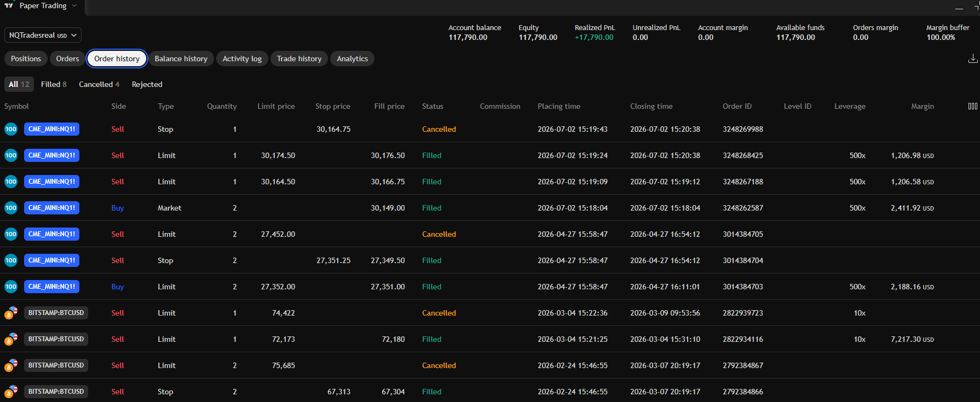The image size is (980, 402).
Task: Download order history with export icon
Action: [973, 58]
